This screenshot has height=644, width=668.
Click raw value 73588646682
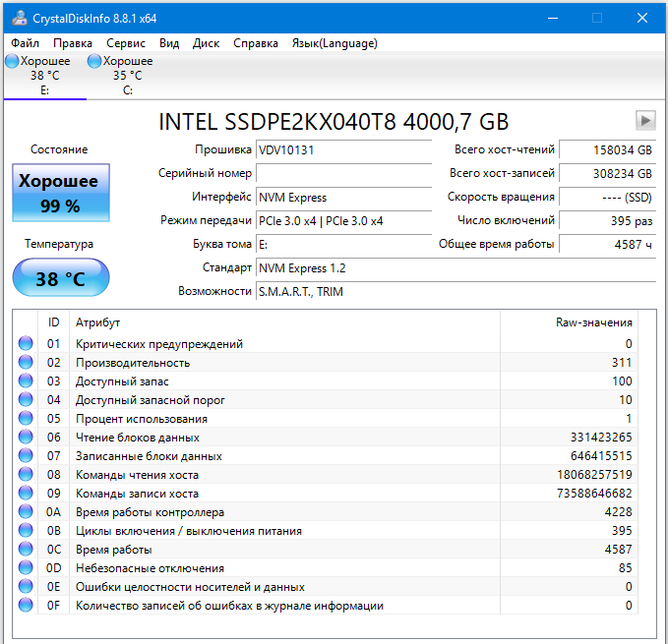click(x=594, y=494)
